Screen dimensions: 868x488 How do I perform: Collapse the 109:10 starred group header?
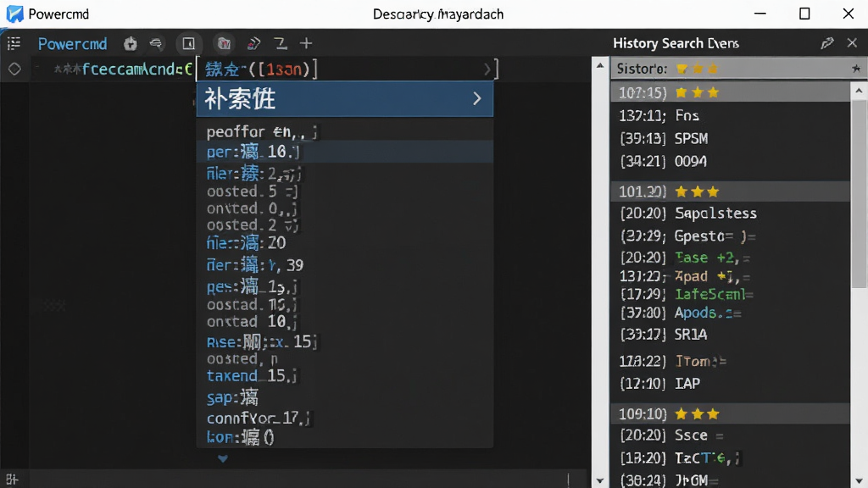[x=730, y=413]
